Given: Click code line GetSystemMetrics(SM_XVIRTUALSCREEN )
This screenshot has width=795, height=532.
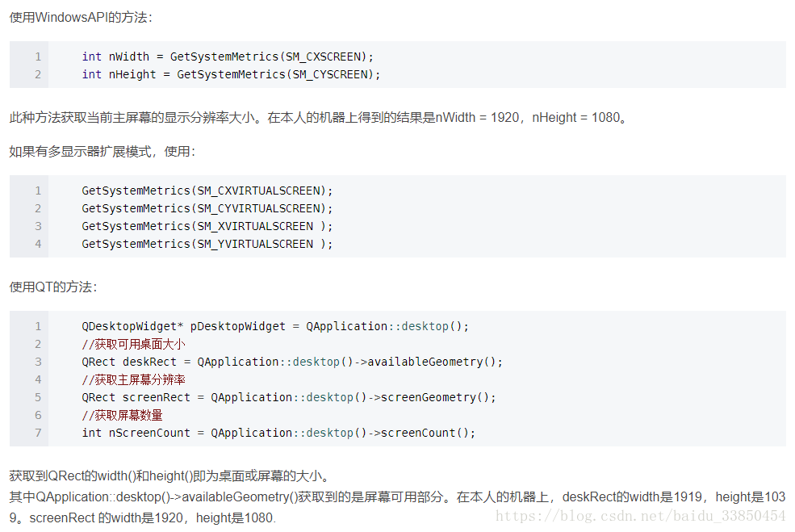Looking at the screenshot, I should (x=207, y=226).
